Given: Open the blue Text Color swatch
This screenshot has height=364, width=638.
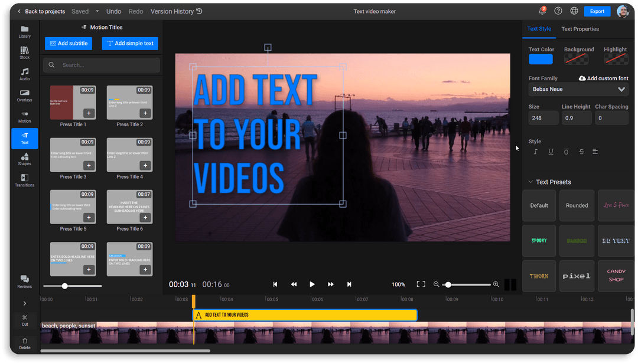Looking at the screenshot, I should pos(541,60).
